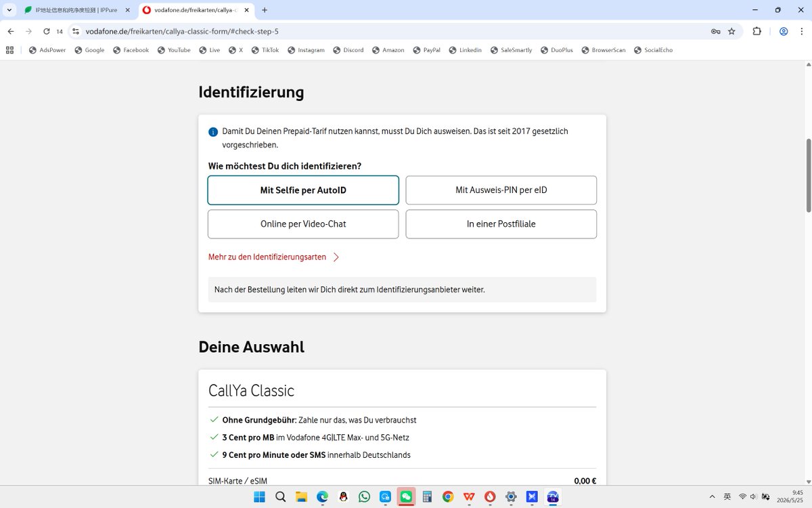Switch to the IPPure tab
Screen dimensions: 812x508
tap(76, 10)
